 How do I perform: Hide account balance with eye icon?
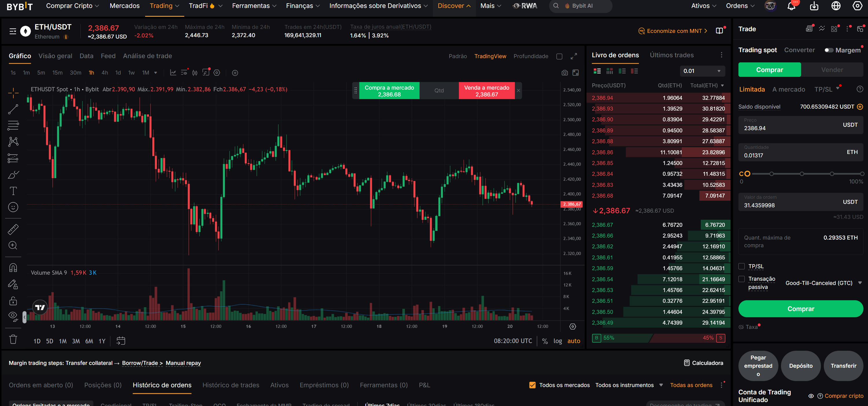point(811,396)
